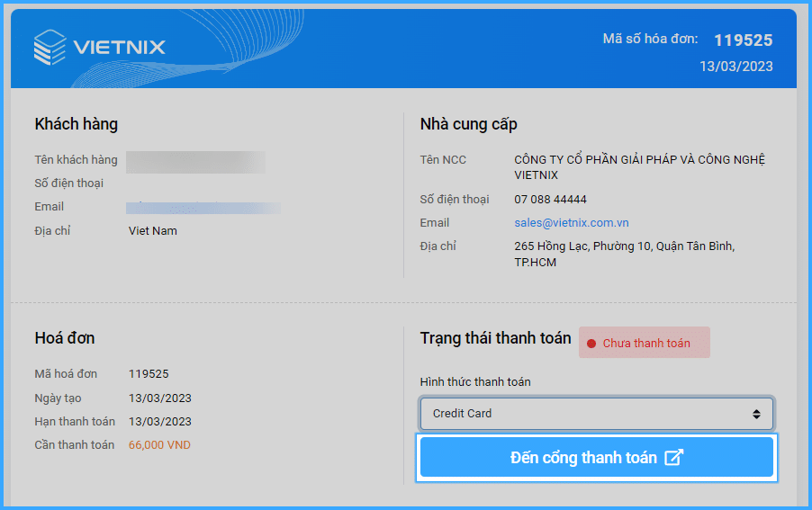
Task: Click the Hạn thanh toán date value
Action: [x=160, y=422]
